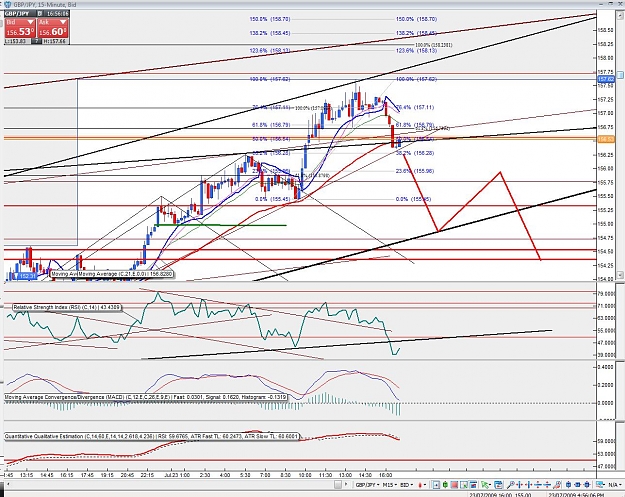625x497 pixels.
Task: Toggle the blue framed crosshair chart icon
Action: 436,485
